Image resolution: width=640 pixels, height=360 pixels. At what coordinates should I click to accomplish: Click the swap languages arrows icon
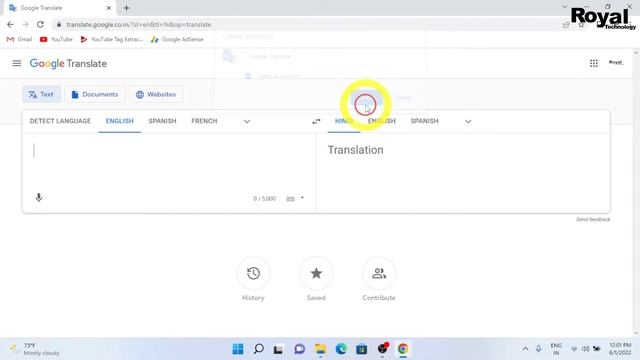point(316,122)
